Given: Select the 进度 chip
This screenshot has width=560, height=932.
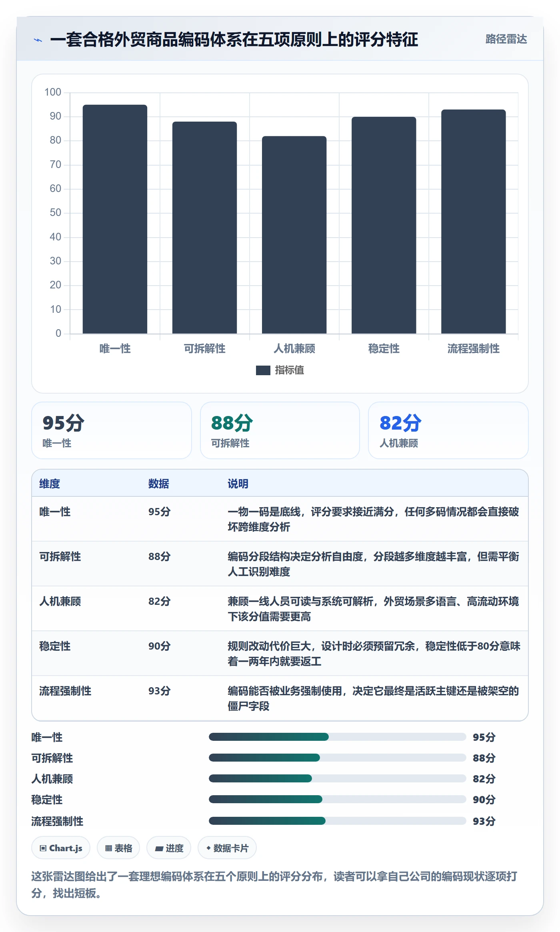Looking at the screenshot, I should (x=169, y=848).
